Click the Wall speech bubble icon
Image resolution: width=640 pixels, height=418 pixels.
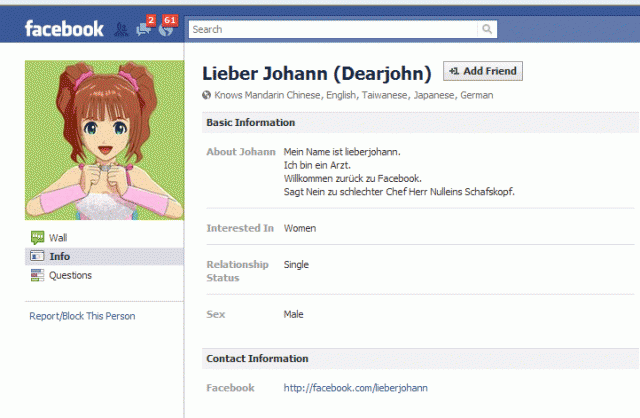click(x=37, y=237)
